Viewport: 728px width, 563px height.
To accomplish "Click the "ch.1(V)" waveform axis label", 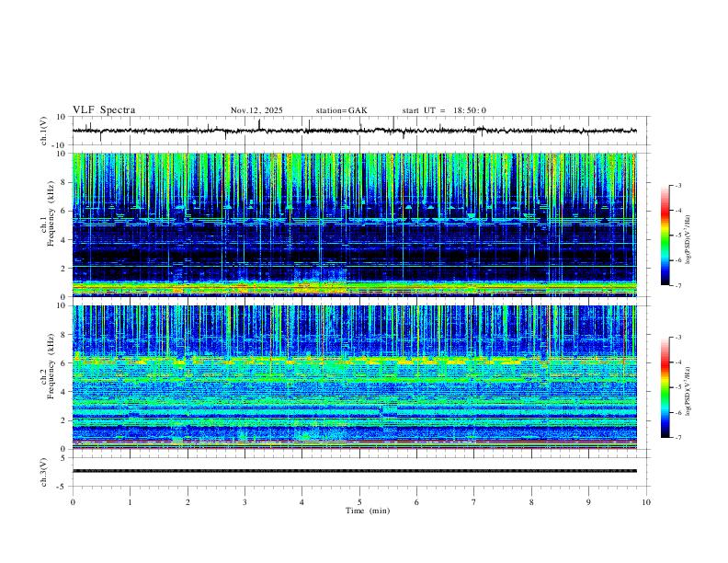I will coord(44,131).
